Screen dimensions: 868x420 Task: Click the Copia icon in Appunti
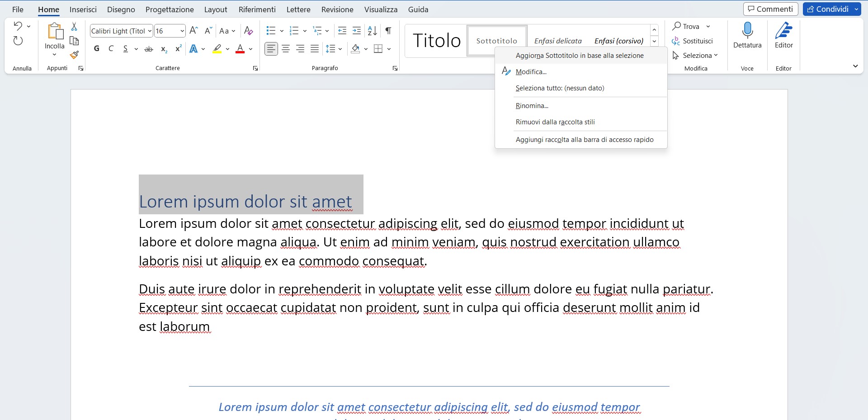coord(74,41)
